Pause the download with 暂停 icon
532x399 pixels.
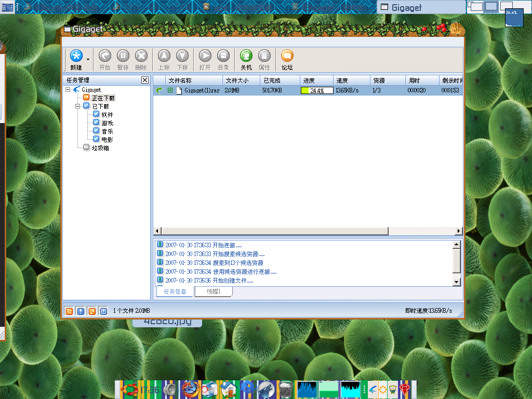pyautogui.click(x=123, y=56)
